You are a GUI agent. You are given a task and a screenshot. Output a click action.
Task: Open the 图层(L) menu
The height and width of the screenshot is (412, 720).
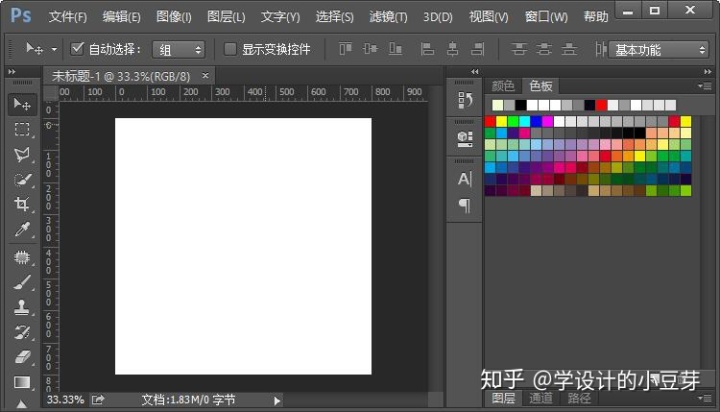point(226,17)
